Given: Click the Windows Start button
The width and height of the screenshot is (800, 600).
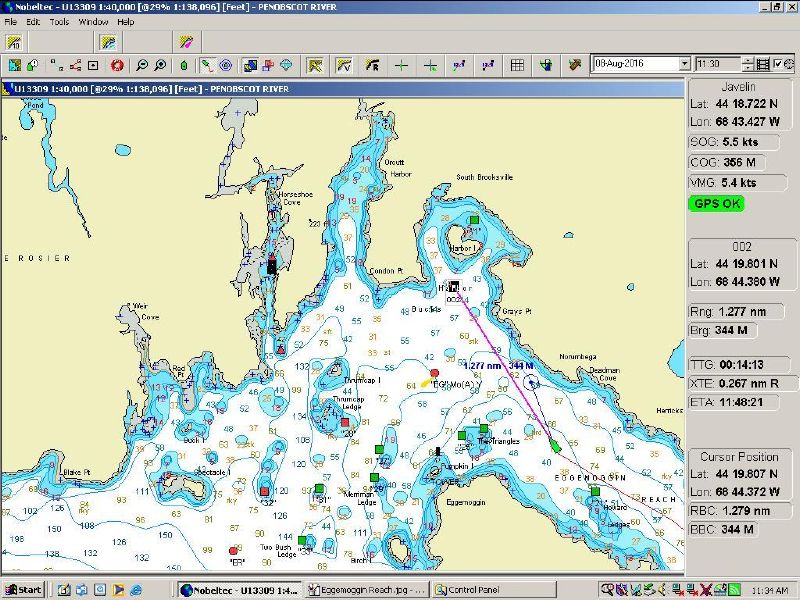Looking at the screenshot, I should 23,589.
